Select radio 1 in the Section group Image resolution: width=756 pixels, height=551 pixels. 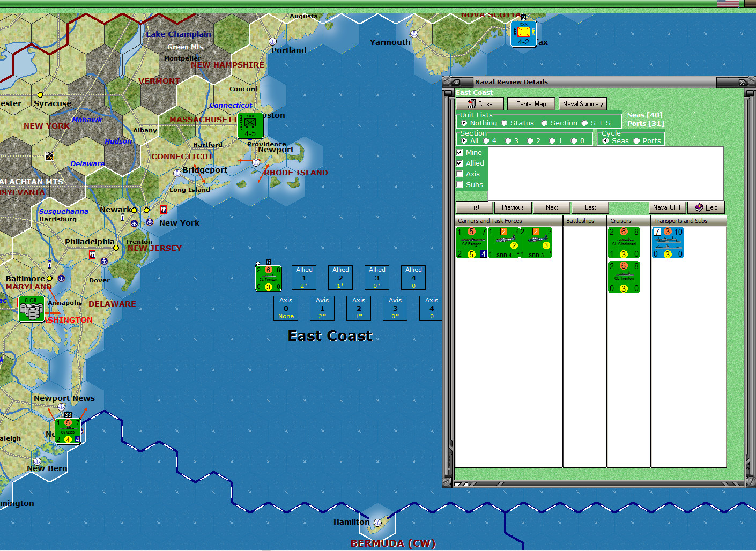552,141
